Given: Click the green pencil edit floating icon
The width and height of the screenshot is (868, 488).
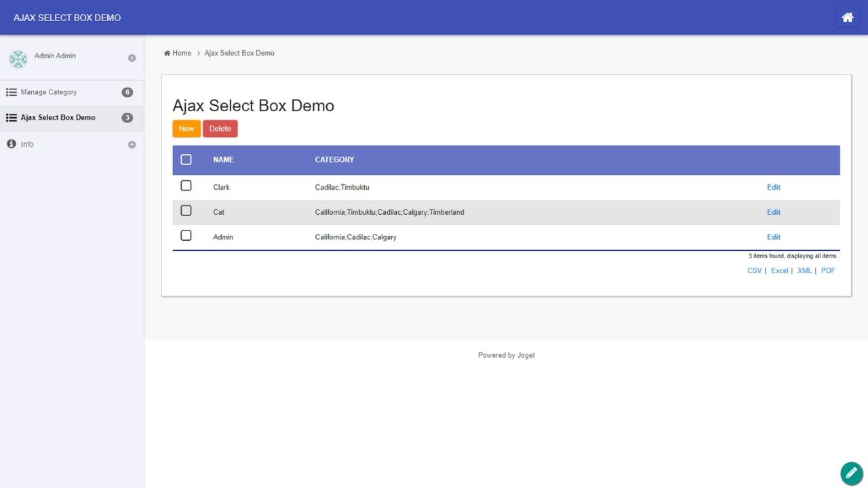Looking at the screenshot, I should 851,473.
